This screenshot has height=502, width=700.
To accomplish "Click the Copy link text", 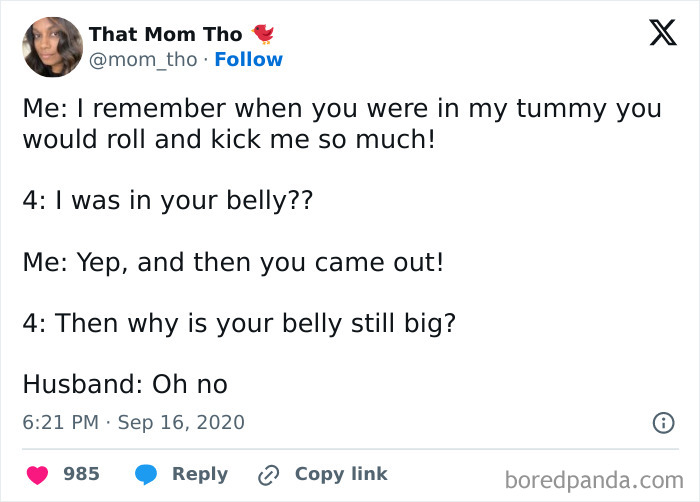I will click(341, 474).
